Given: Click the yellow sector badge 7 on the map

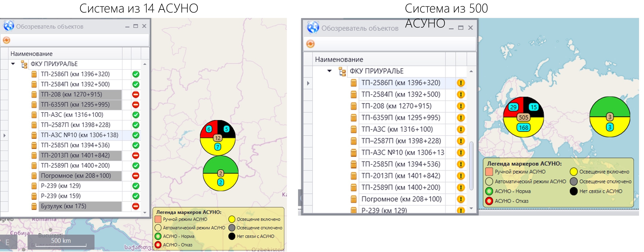Looking at the screenshot, I should (218, 147).
